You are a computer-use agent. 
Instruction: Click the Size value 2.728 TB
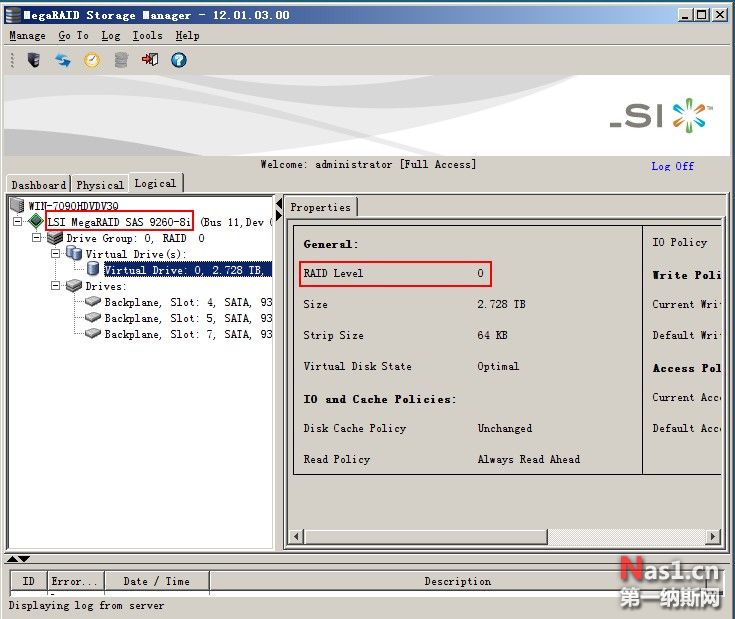501,304
